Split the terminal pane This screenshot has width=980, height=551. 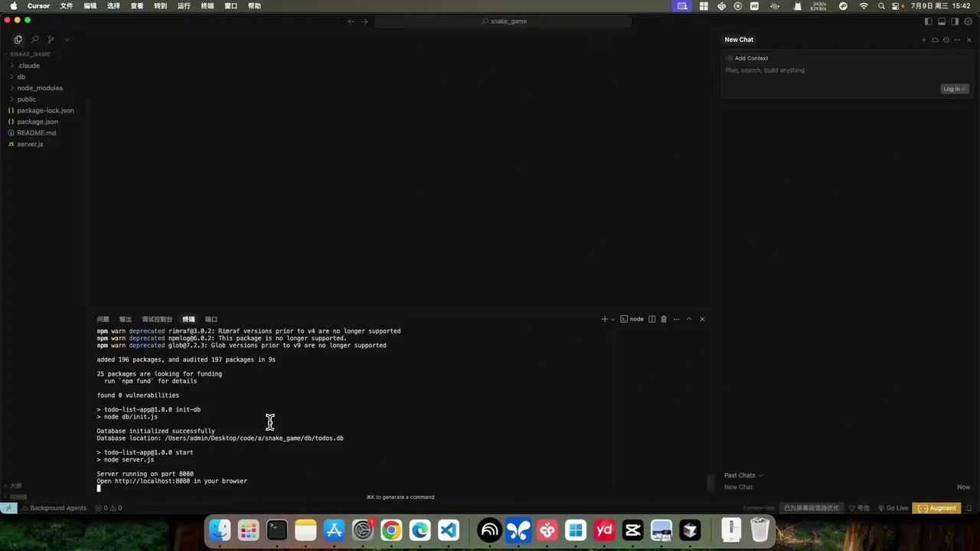(652, 319)
